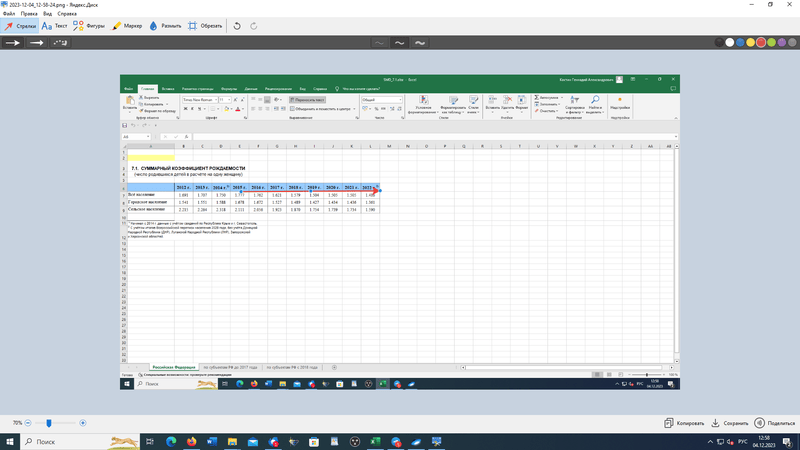The height and width of the screenshot is (450, 800).
Task: Click the redo arrow icon
Action: [253, 25]
